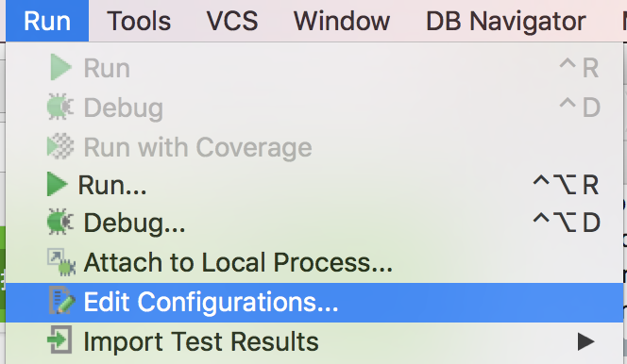This screenshot has width=627, height=364.
Task: Open the Run menu in menu bar
Action: point(47,21)
